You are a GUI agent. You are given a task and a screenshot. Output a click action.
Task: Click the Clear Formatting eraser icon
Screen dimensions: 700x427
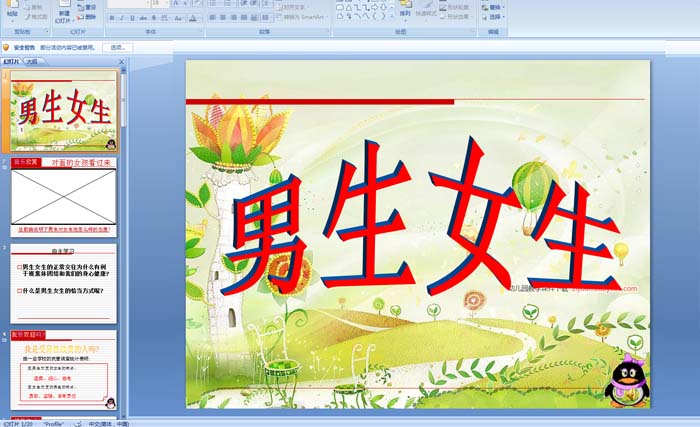point(197,4)
